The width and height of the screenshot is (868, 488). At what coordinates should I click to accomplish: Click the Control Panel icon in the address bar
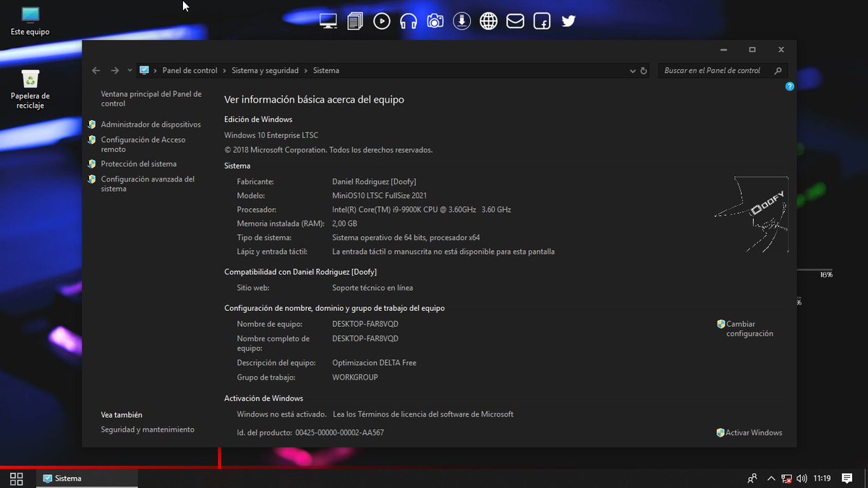pos(144,70)
